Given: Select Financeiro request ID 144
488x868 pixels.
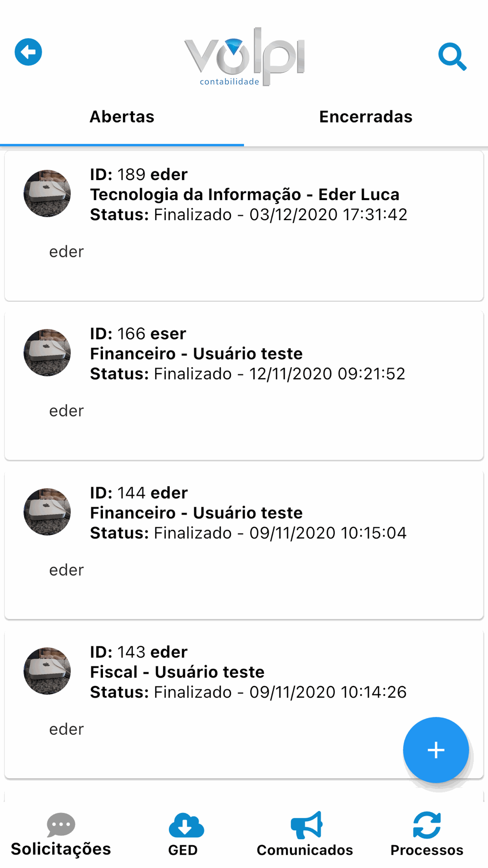Looking at the screenshot, I should click(196, 513).
